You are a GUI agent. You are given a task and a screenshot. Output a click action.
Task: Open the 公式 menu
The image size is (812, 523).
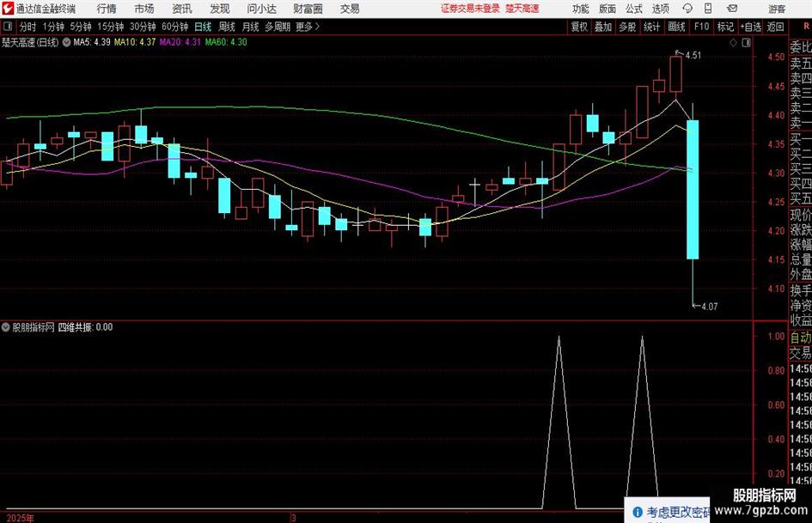pos(634,9)
